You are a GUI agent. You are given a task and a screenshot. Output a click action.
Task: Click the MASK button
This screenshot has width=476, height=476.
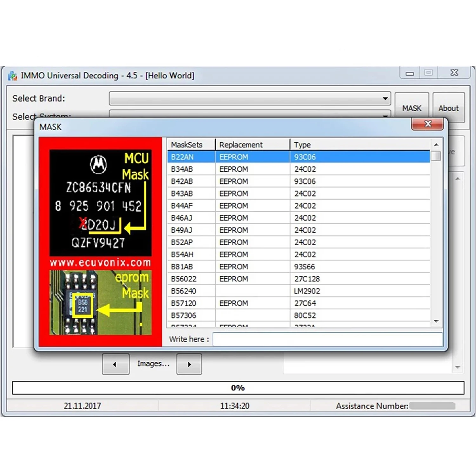(x=412, y=108)
